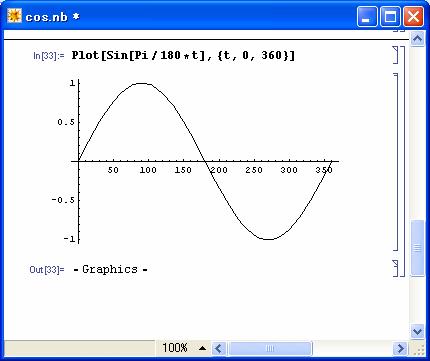Screen dimensions: 430x361
Task: Select the In[33] input cell bracket
Action: click(396, 55)
